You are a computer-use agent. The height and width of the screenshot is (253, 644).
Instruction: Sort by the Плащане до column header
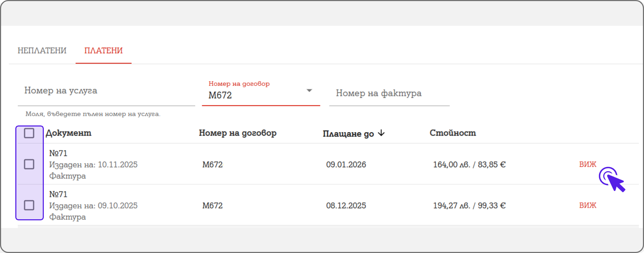[348, 134]
